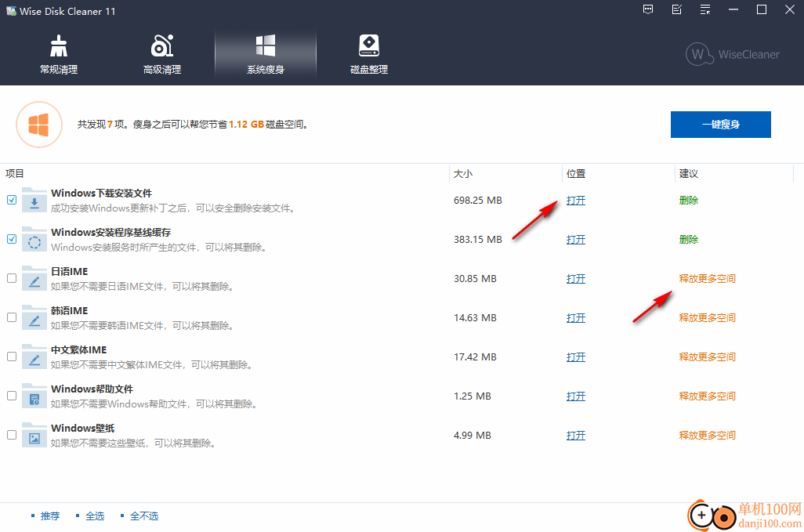Click the Windows下载安装文件 item title
The image size is (804, 532).
pos(102,194)
